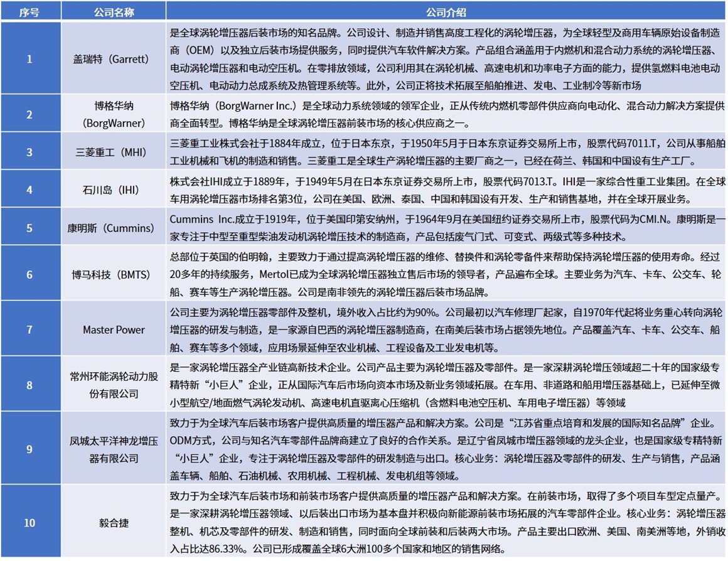Image resolution: width=728 pixels, height=561 pixels.
Task: Select the serial number 6 cell
Action: point(31,274)
